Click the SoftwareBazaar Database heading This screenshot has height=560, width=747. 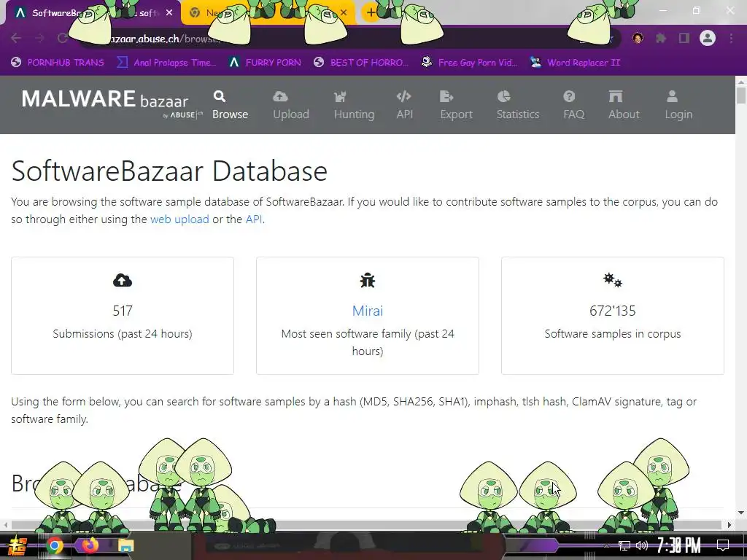tap(169, 171)
